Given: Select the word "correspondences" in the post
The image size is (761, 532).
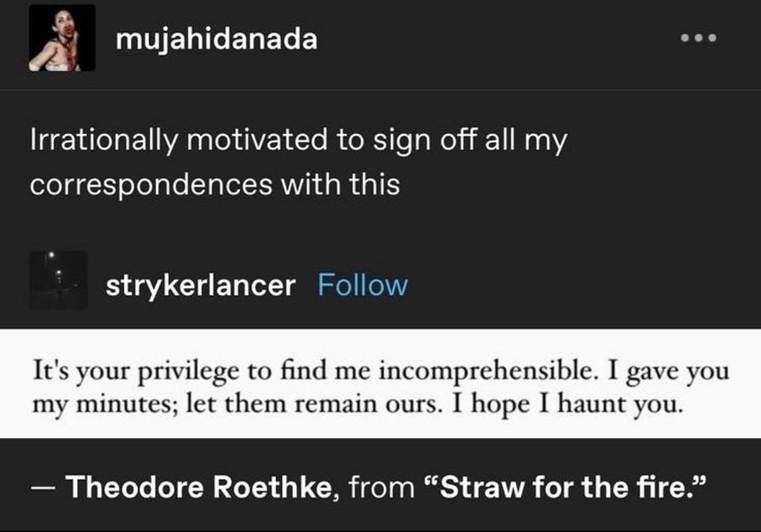Looking at the screenshot, I should click(x=151, y=185).
